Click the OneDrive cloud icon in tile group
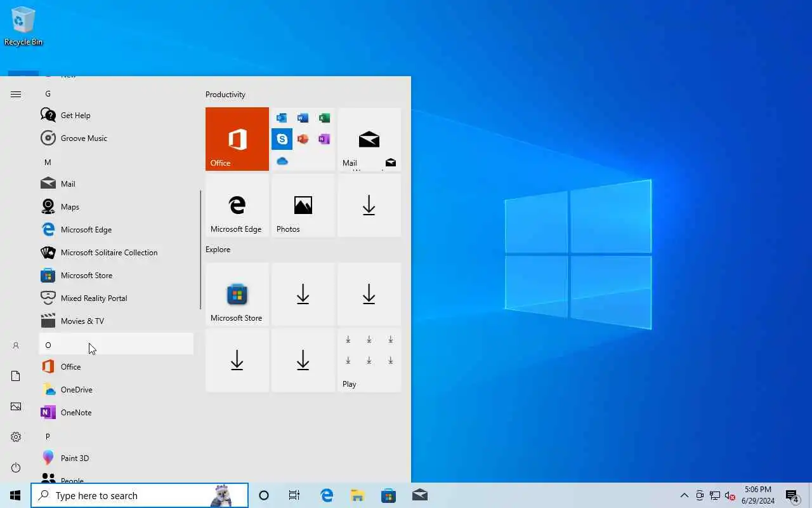 pyautogui.click(x=282, y=161)
